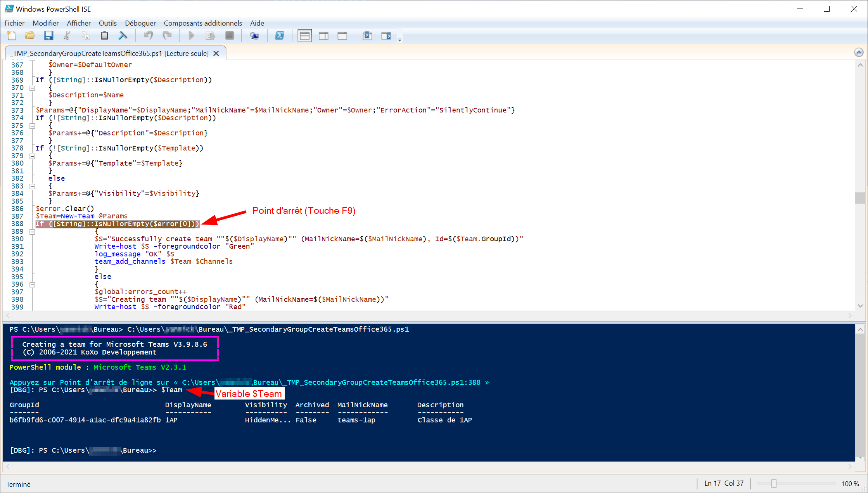
Task: Create a new script with New icon
Action: point(12,36)
